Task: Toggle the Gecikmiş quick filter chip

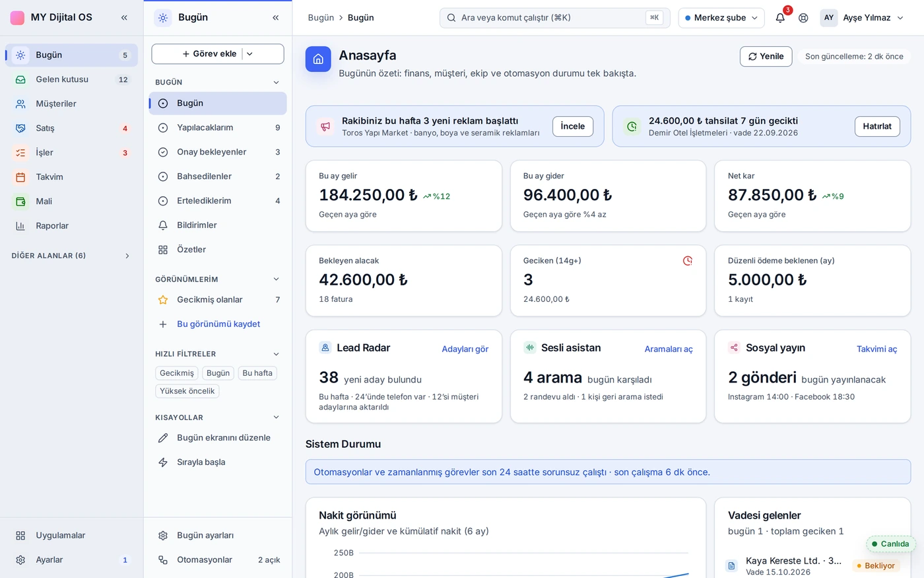Action: coord(177,373)
